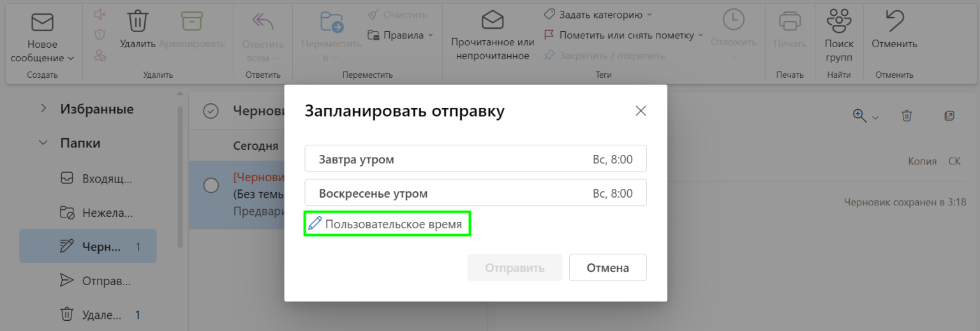Click the Пометить или снять пометку flag
Viewport: 980px width, 331px height.
tap(549, 35)
